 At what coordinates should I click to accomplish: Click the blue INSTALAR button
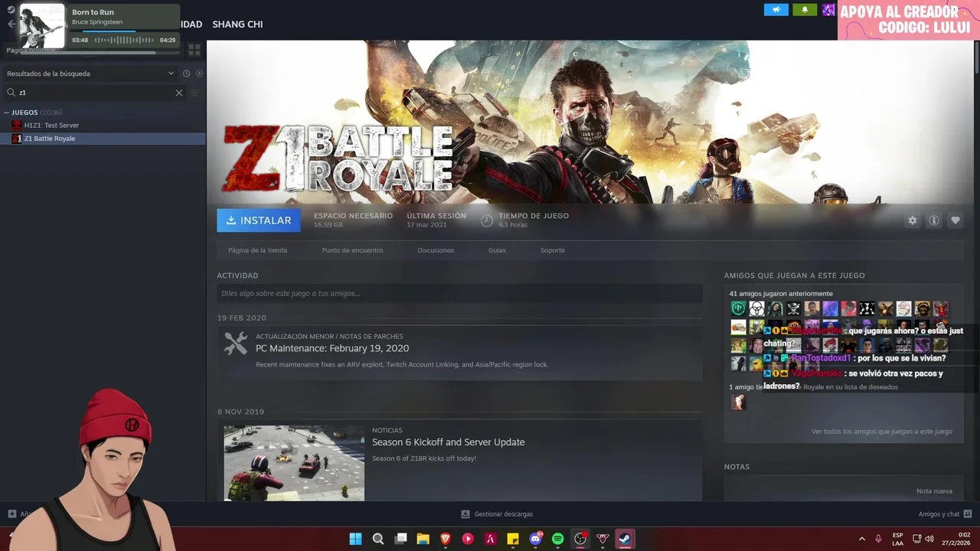(259, 220)
